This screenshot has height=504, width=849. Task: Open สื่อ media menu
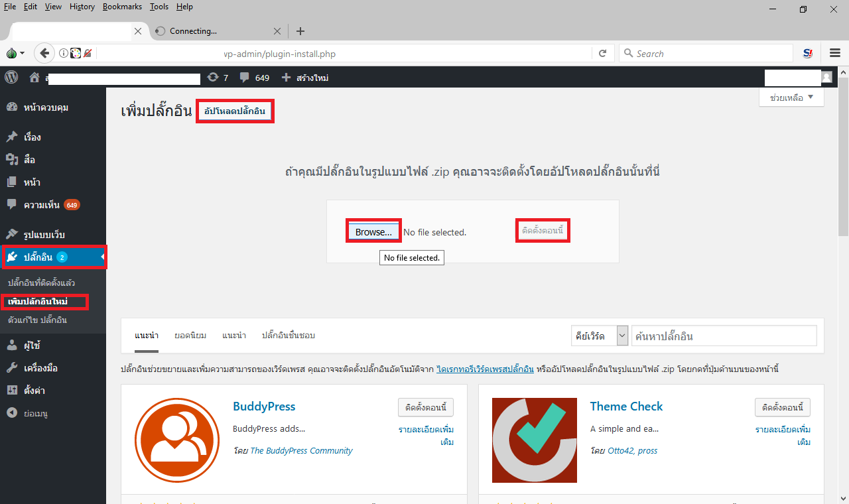53,160
